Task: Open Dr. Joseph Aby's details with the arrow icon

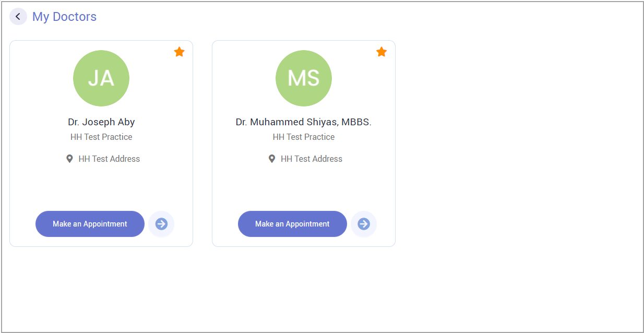Action: 161,224
